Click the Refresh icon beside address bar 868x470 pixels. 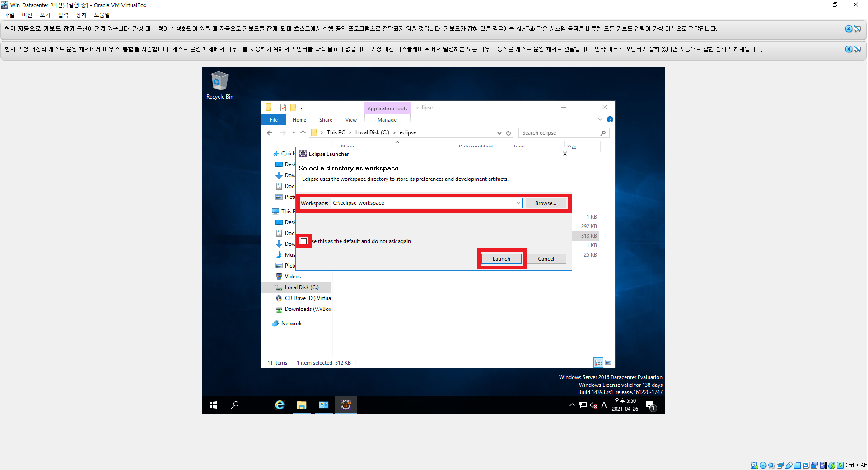tap(509, 133)
